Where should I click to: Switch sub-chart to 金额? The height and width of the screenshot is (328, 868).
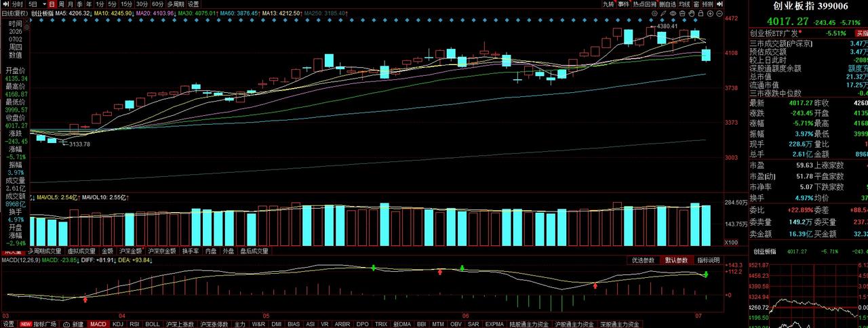(x=107, y=251)
